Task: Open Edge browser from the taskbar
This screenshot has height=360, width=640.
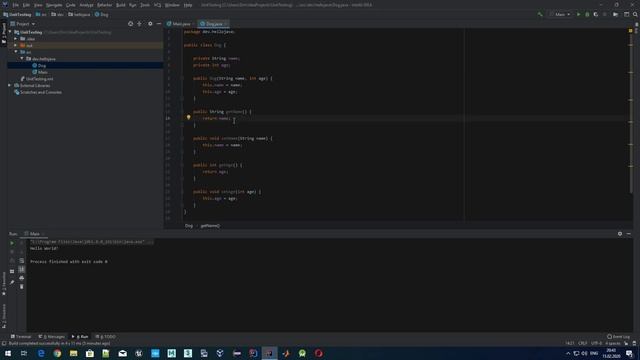Action: (x=41, y=353)
